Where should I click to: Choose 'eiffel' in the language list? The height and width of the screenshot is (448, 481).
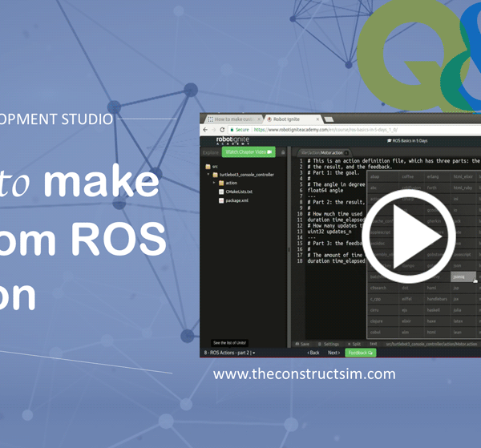406,299
